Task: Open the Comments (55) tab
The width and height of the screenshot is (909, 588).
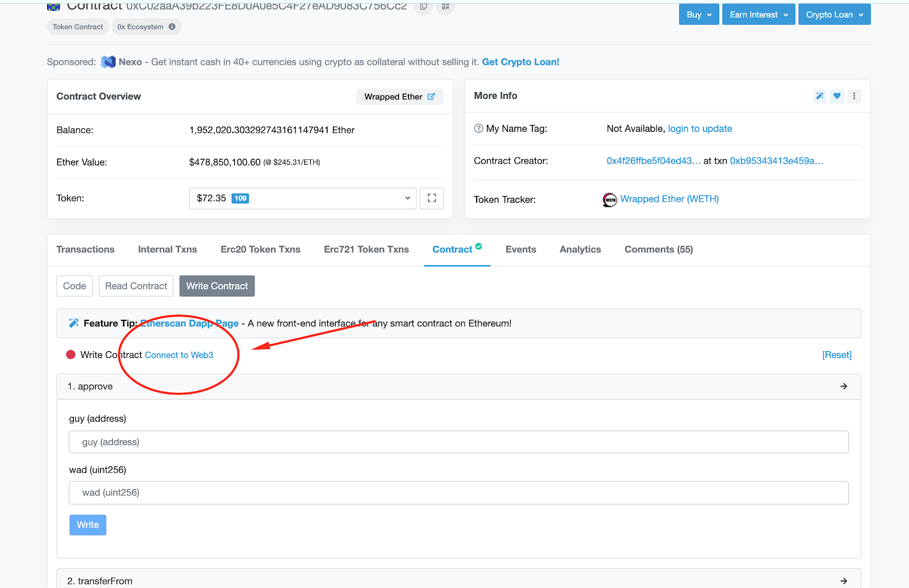Action: pos(658,249)
